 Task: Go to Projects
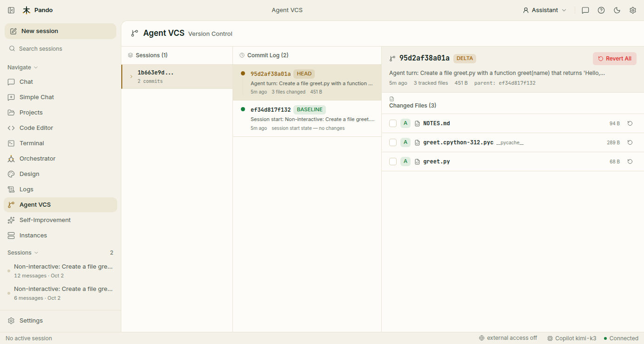tap(60, 113)
